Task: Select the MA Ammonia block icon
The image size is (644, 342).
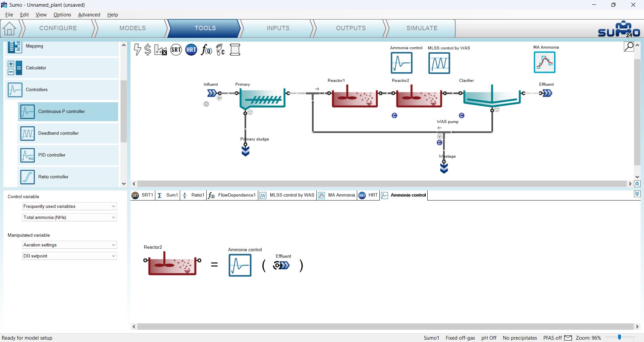Action: click(x=544, y=62)
